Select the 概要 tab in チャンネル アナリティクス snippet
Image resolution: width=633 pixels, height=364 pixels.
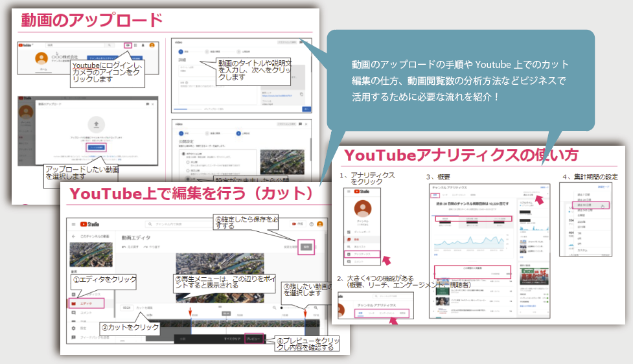point(361,313)
